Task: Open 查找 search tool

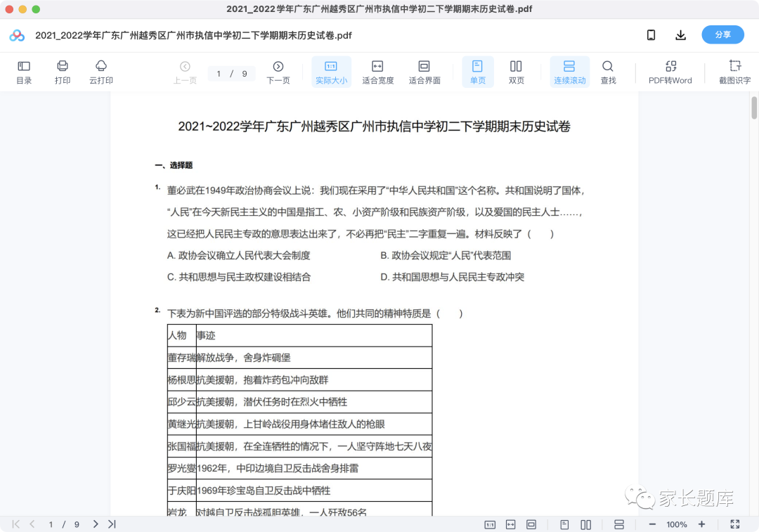Action: (608, 72)
